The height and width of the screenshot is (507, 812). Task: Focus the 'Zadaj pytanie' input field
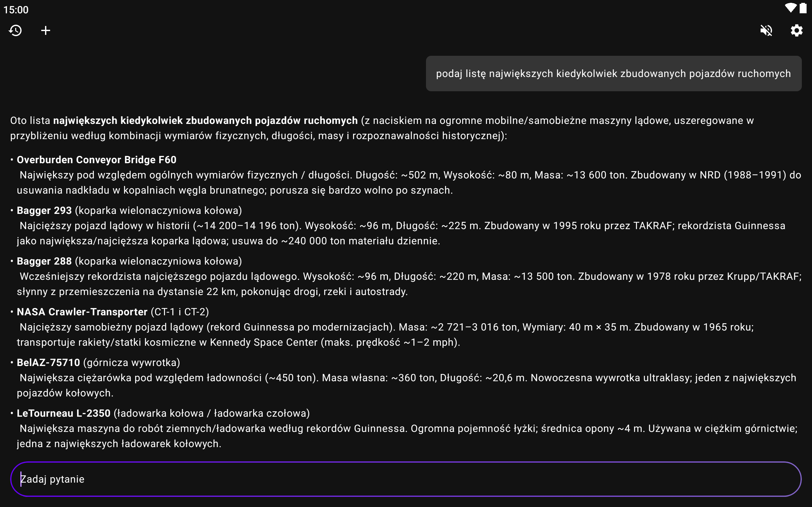tap(405, 479)
